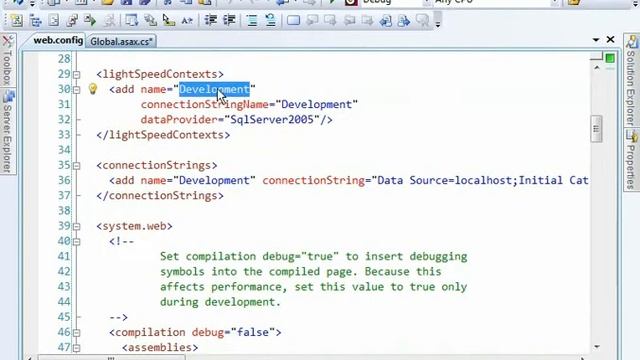Click the editor split bar above the scrollbar

pyautogui.click(x=596, y=57)
